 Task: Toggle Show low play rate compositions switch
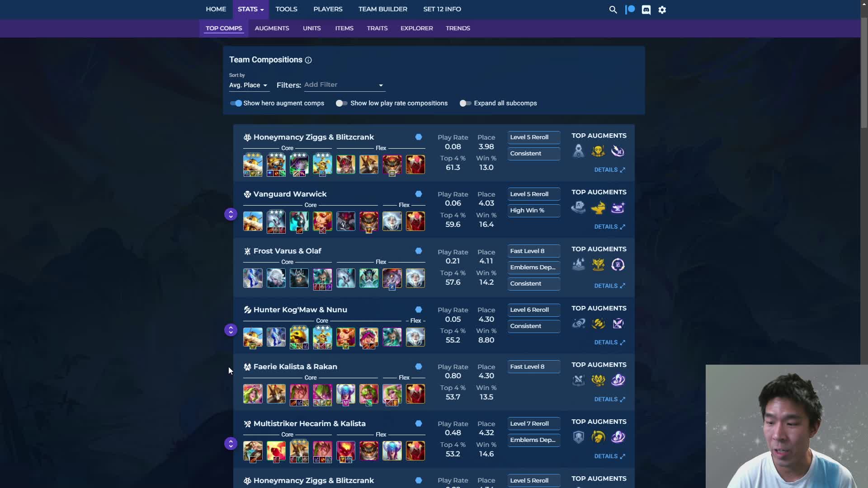click(x=341, y=103)
